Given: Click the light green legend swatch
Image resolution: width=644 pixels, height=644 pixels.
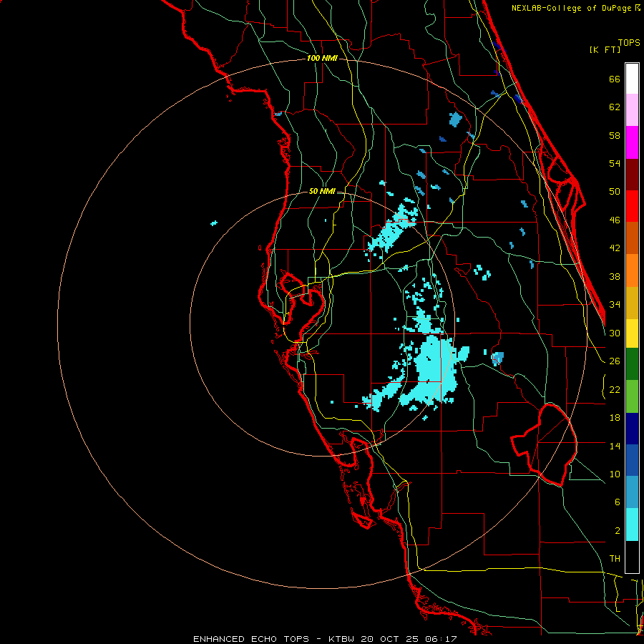Looking at the screenshot, I should tap(632, 396).
